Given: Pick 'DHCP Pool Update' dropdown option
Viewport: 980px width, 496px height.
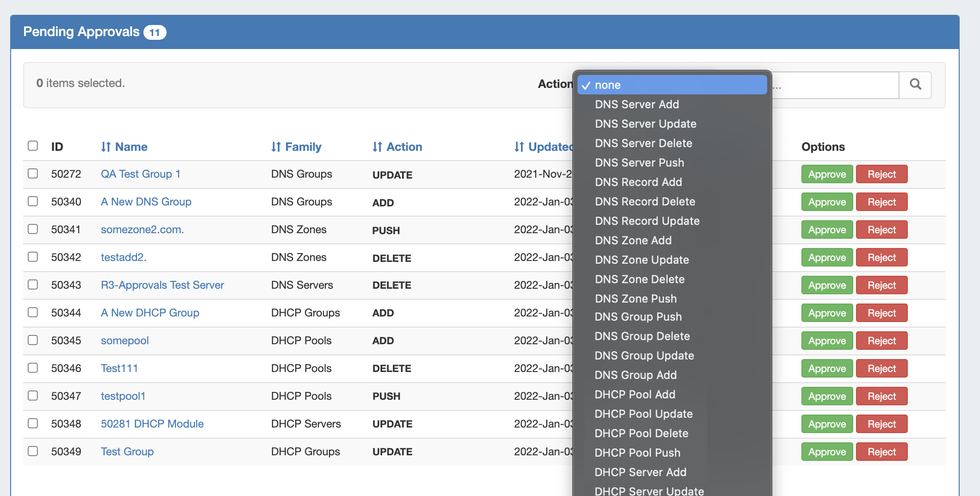Looking at the screenshot, I should pos(643,414).
